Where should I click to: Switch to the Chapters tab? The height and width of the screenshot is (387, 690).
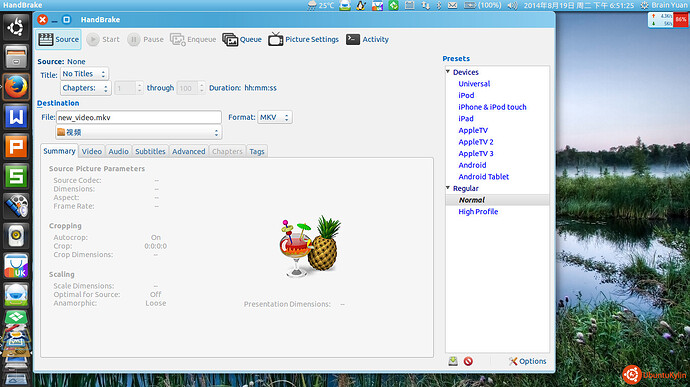[227, 151]
